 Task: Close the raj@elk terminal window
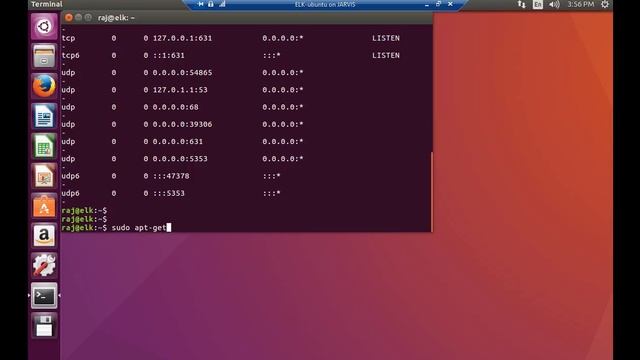point(69,18)
